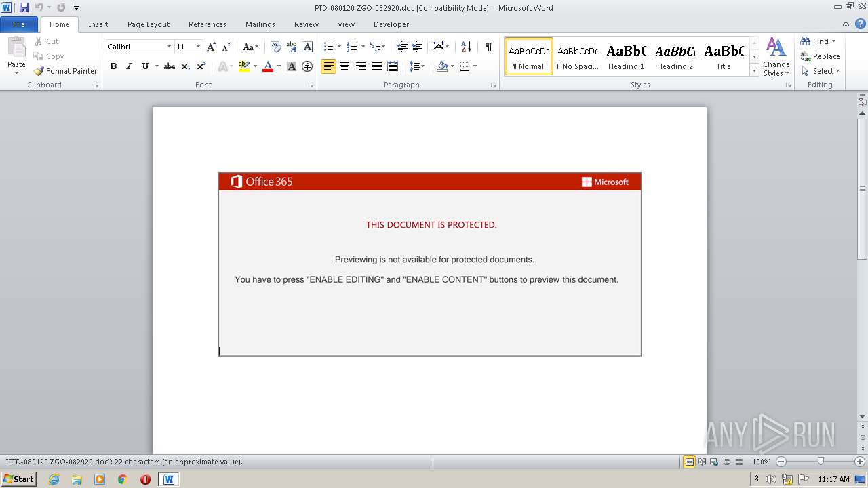Switch to the Insert tab

click(x=98, y=24)
